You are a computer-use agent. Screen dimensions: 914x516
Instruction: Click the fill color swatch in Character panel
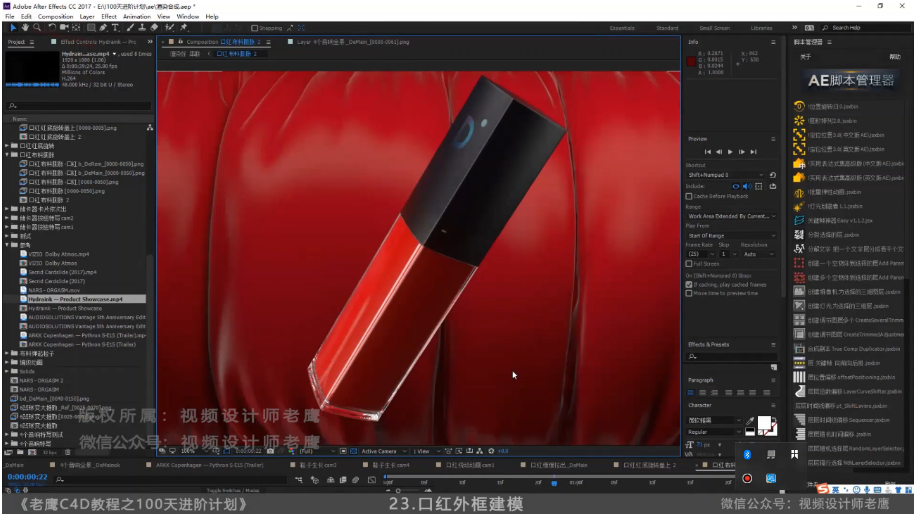763,423
